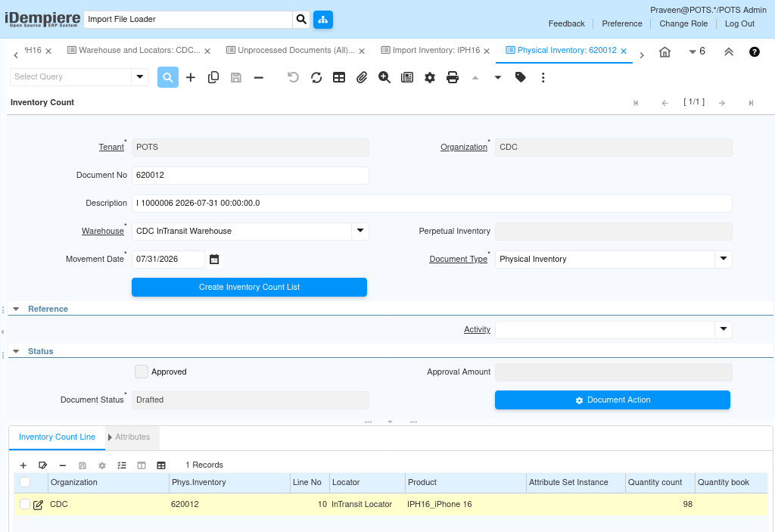Image resolution: width=775 pixels, height=532 pixels.
Task: Open Process gear icon in toolbar
Action: [x=430, y=78]
